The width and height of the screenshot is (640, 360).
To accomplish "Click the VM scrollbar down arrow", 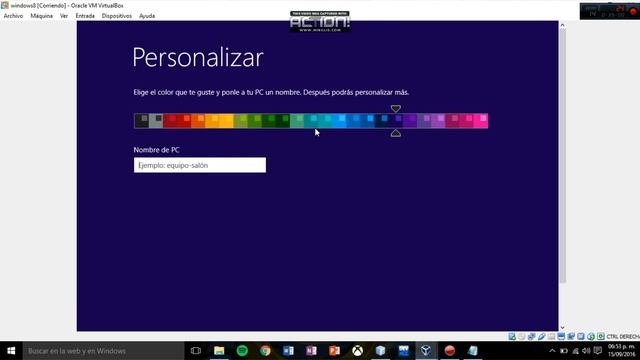I will pyautogui.click(x=562, y=328).
